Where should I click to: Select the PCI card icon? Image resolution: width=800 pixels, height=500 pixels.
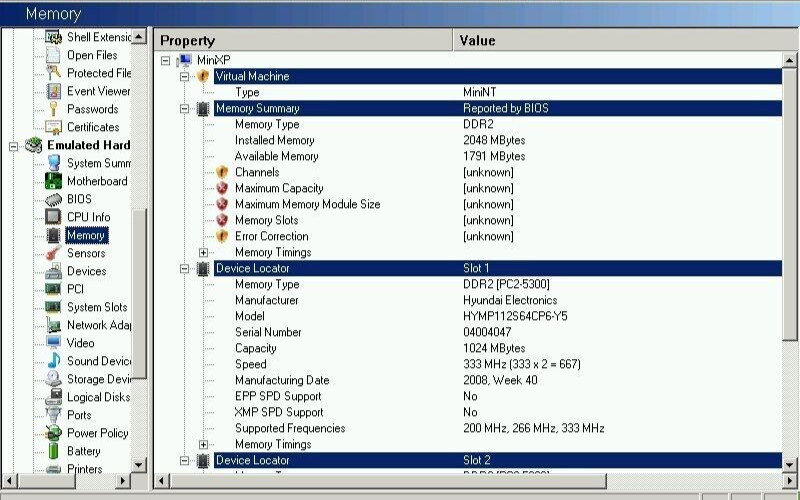(53, 289)
